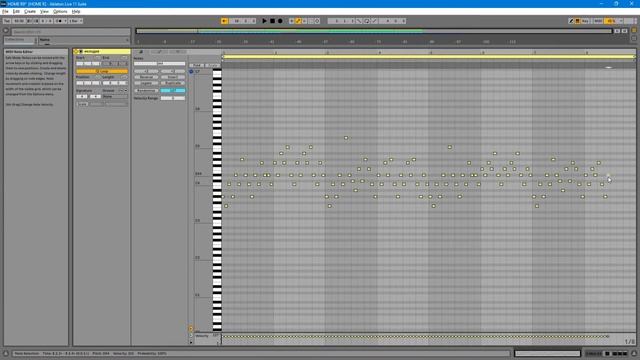Click the browser search field
640x360 pixels.
tap(71, 31)
